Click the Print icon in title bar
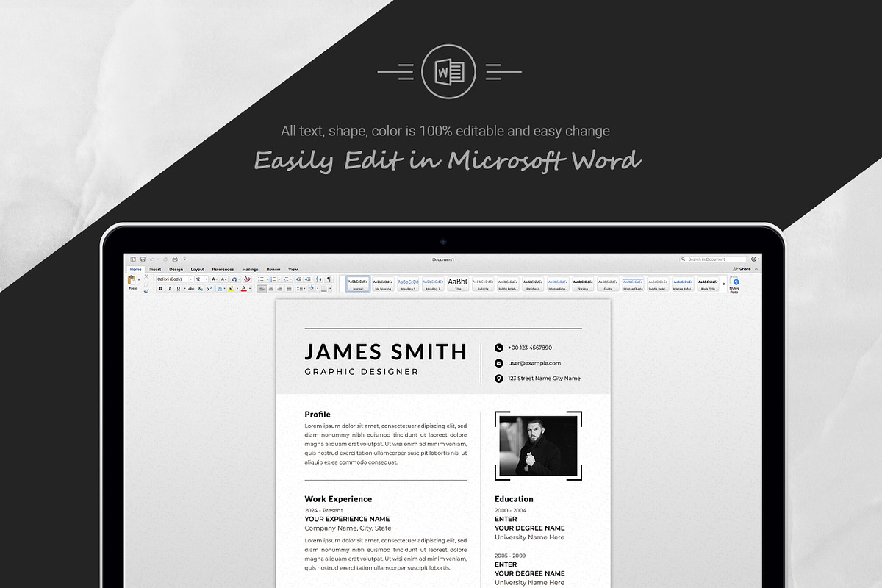Viewport: 882px width, 588px height. point(175,259)
